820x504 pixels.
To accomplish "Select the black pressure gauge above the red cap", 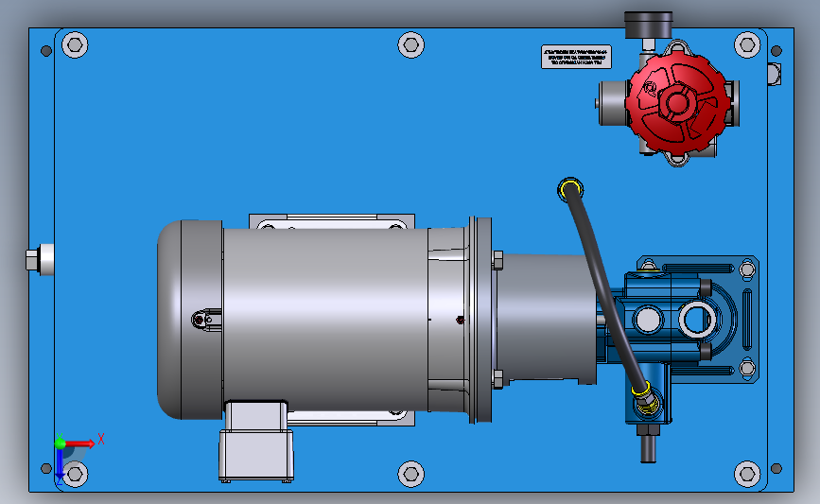I will click(648, 26).
